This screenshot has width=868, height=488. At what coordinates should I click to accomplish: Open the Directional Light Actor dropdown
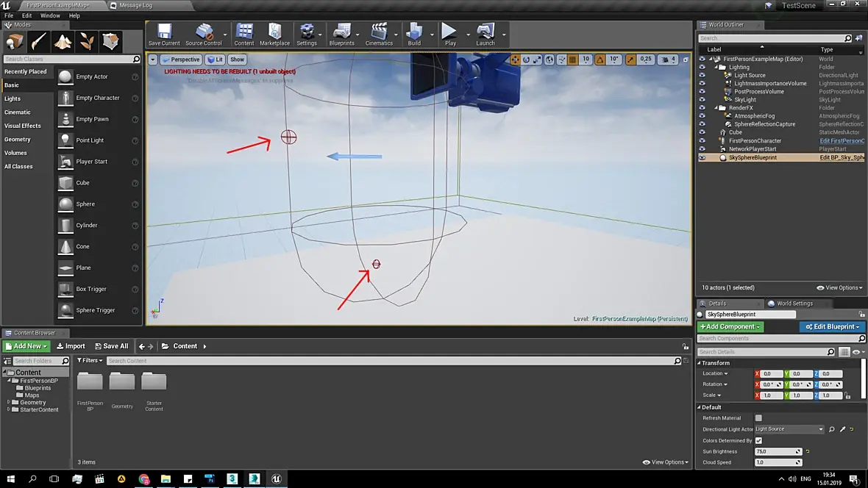click(x=789, y=429)
